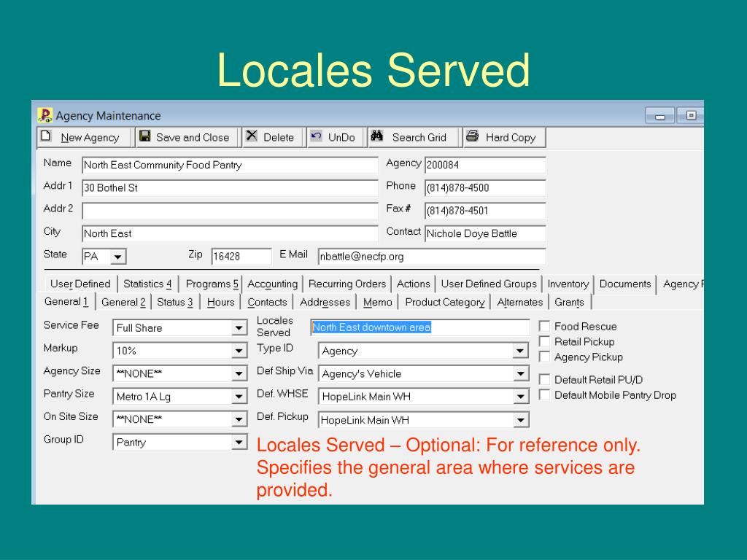Click the Save and Close button label
747x560 pixels.
[193, 138]
